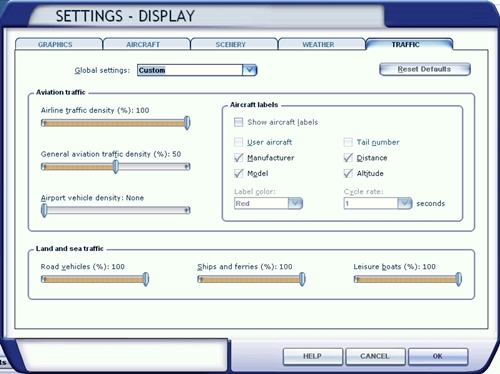Image resolution: width=500 pixels, height=374 pixels.
Task: Select the Weather tab
Action: [322, 44]
